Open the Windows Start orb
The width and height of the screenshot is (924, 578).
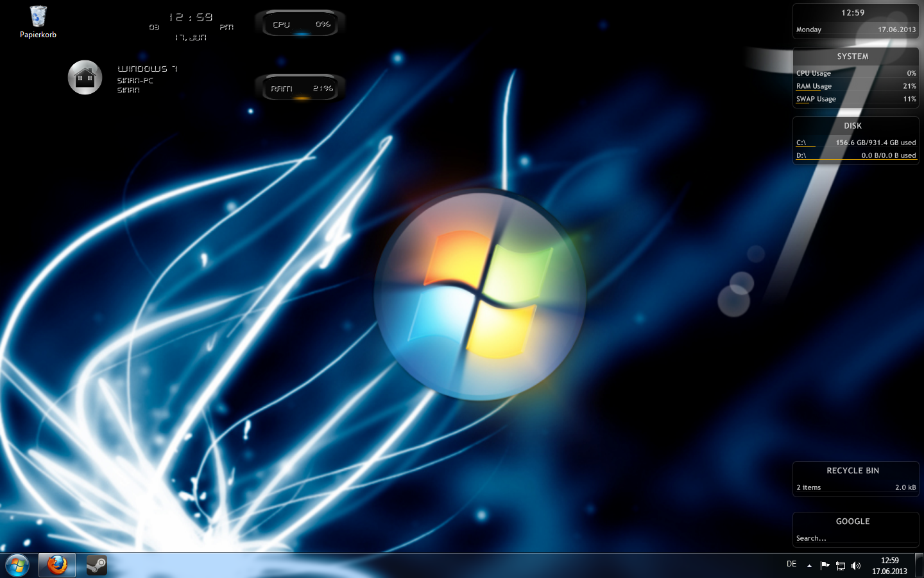[x=17, y=566]
